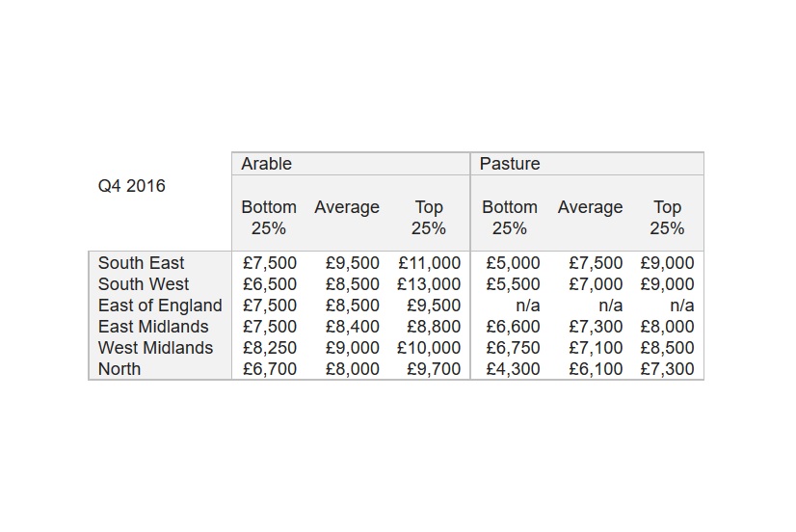Select the £8,250 West Midlands arable cell
The width and height of the screenshot is (796, 532).
[x=270, y=348]
